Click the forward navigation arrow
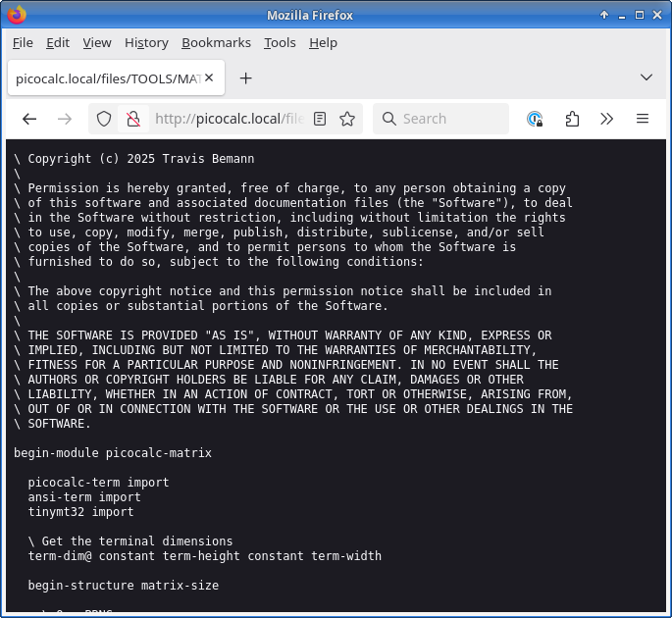 click(65, 119)
